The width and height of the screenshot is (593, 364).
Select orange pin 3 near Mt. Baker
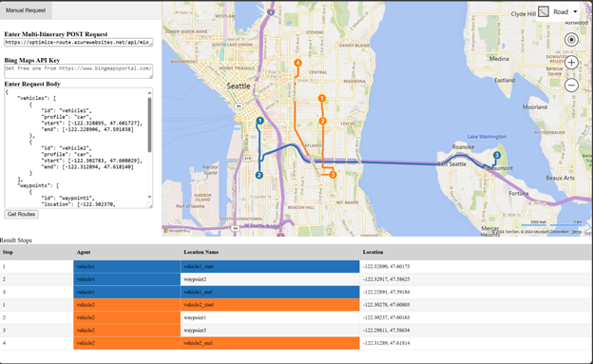(x=333, y=175)
